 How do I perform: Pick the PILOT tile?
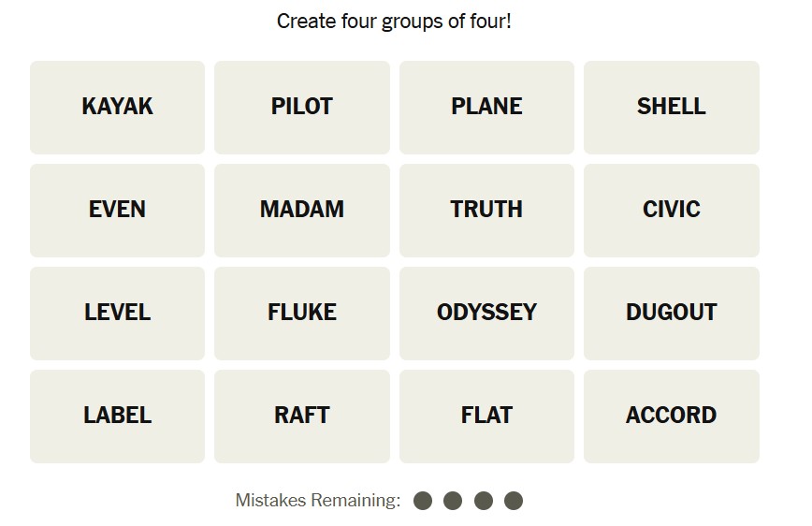(x=301, y=107)
